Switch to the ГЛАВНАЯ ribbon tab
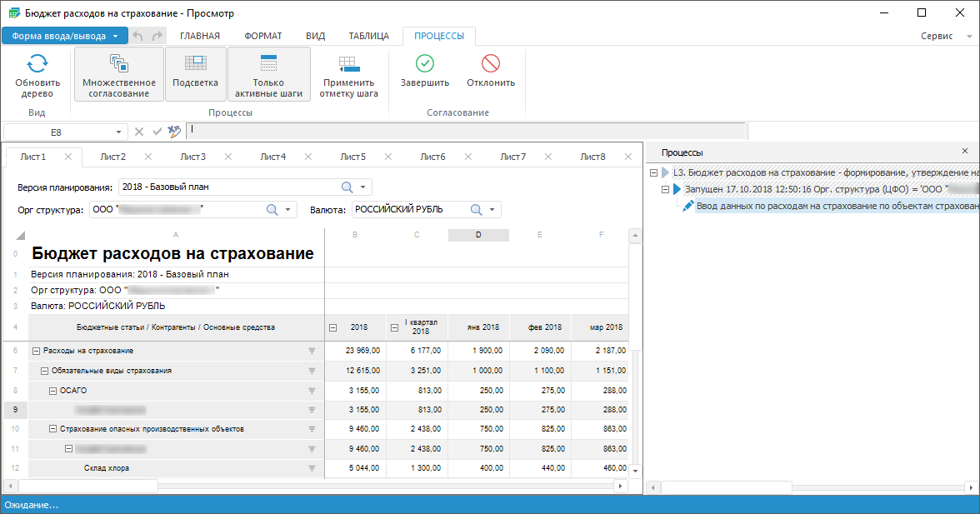Screen dimensions: 980x514 click(x=199, y=36)
